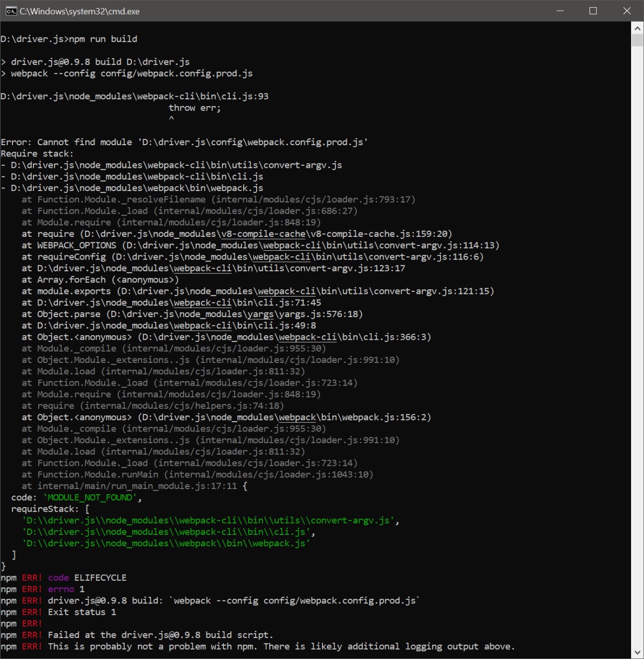The width and height of the screenshot is (644, 659).
Task: Click the window title 'C:\Windows\system32\cmd.exe'
Action: 80,11
